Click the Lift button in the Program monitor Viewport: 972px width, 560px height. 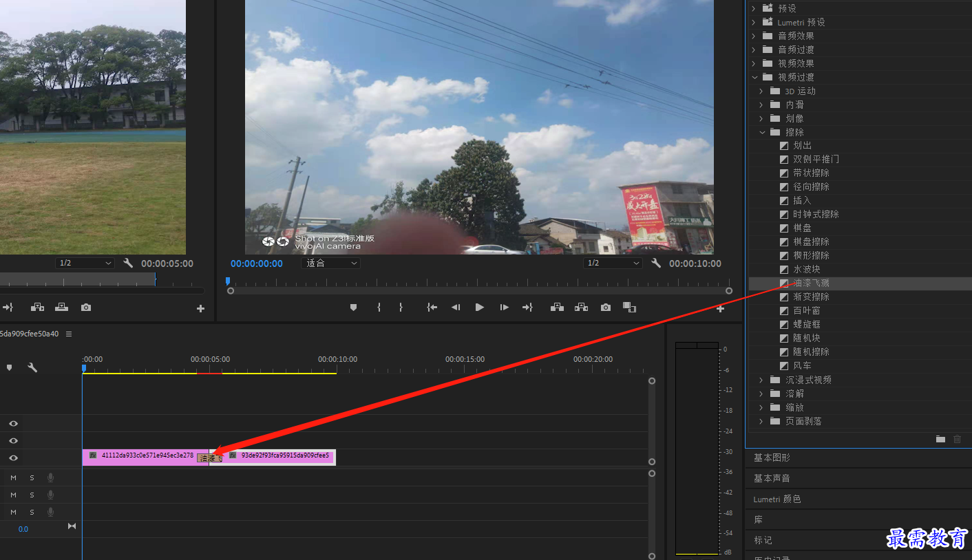pyautogui.click(x=557, y=308)
